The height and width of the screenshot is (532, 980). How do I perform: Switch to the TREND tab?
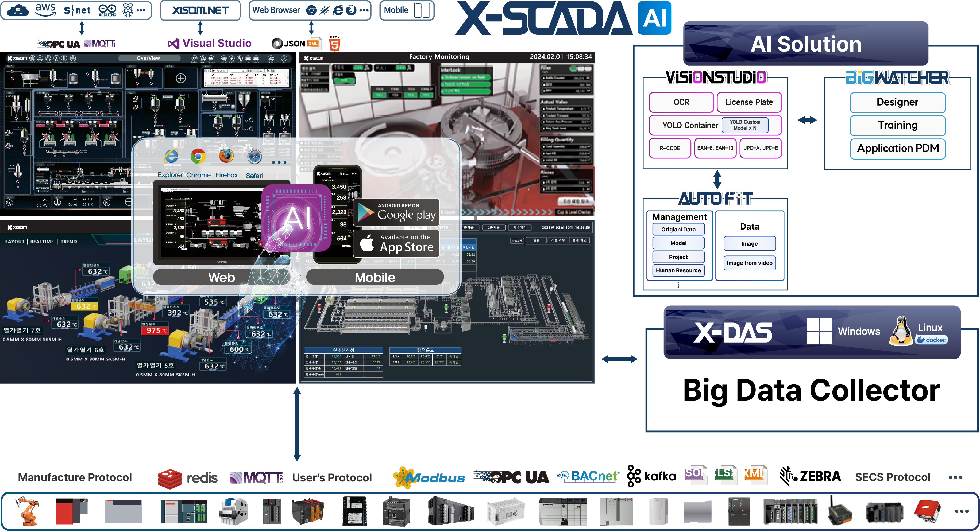[x=69, y=242]
